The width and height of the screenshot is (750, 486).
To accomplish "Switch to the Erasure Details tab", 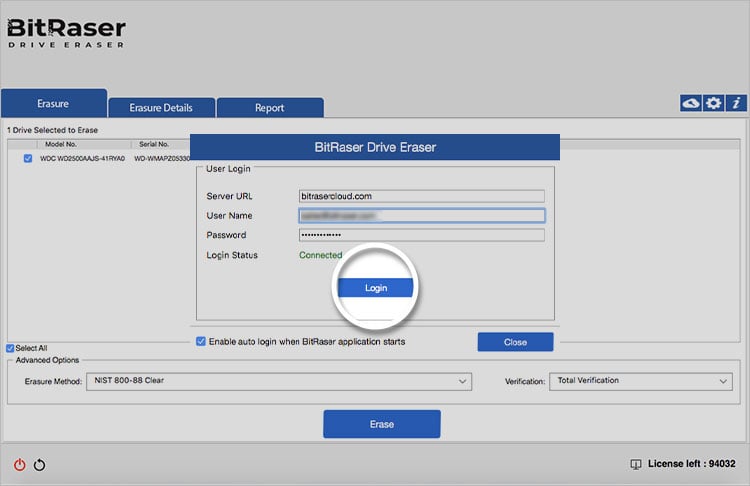I will tap(161, 108).
